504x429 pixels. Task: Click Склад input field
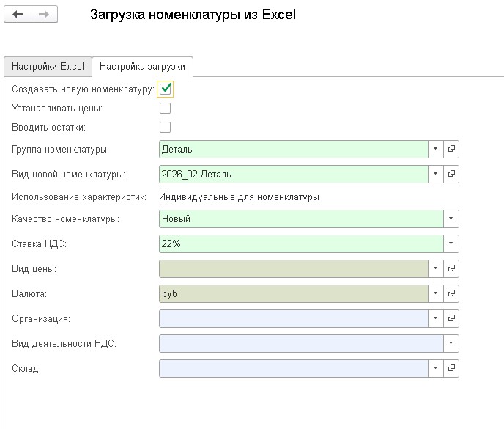coord(293,368)
